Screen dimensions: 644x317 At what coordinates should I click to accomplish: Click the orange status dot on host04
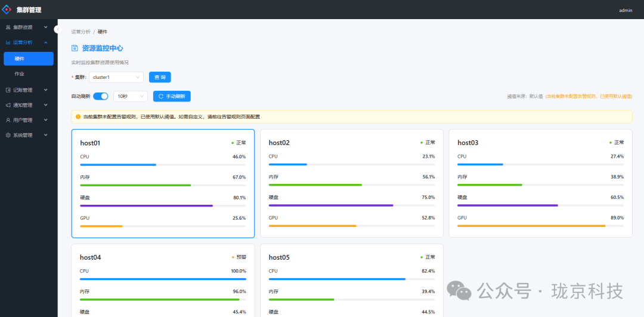pyautogui.click(x=233, y=257)
